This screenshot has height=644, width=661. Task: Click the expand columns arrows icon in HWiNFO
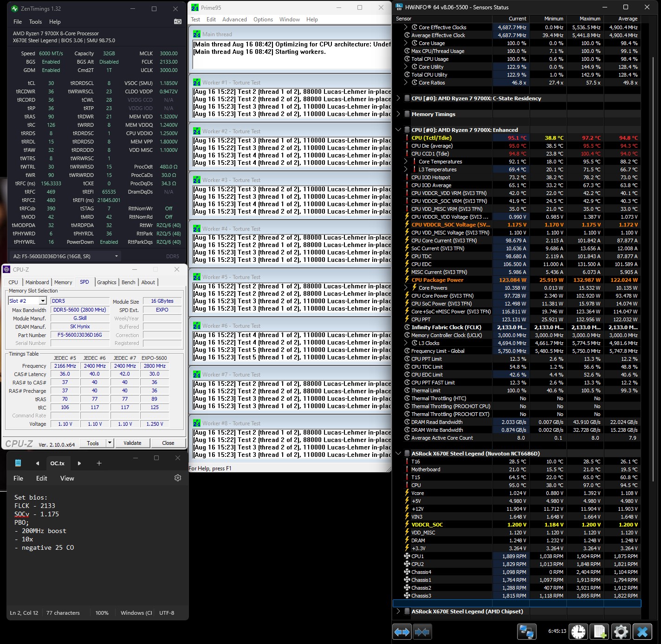click(402, 632)
